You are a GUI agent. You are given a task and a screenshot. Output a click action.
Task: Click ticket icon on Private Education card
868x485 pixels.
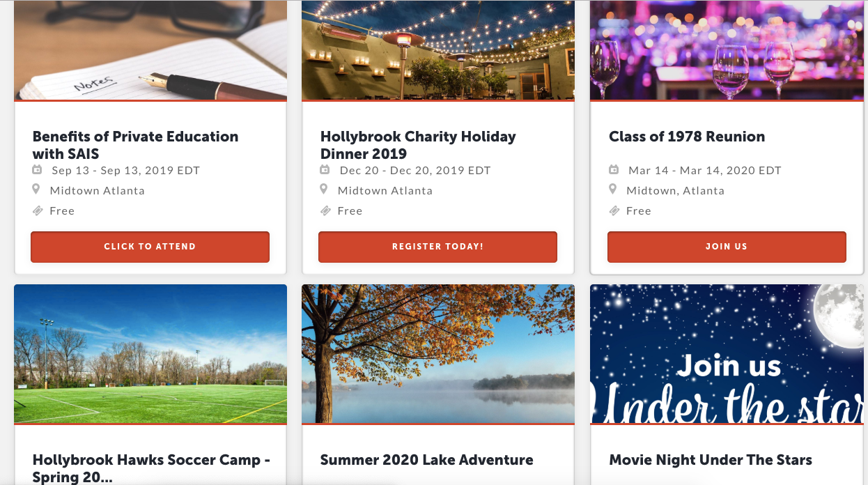38,210
